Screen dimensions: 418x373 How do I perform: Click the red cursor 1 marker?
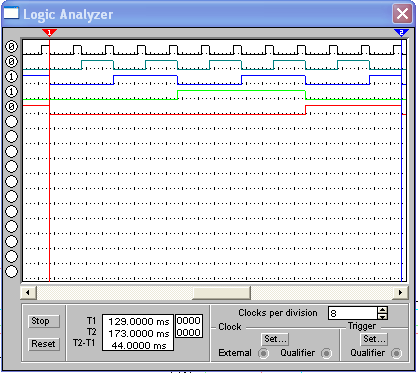49,32
